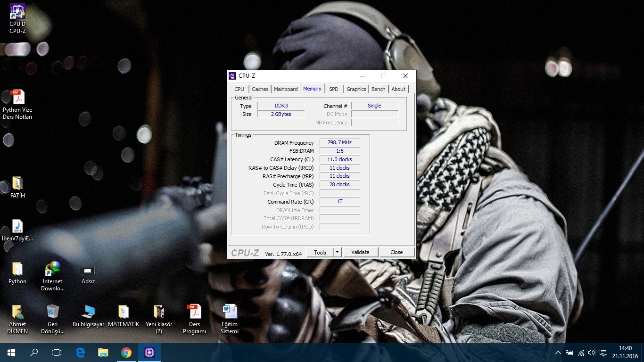The height and width of the screenshot is (362, 644).
Task: Click the Validate button
Action: pyautogui.click(x=360, y=252)
